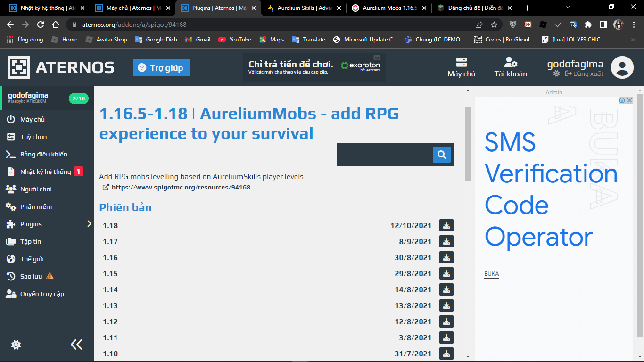This screenshot has height=362, width=644.
Task: Open the sidebar settings gear icon
Action: click(x=16, y=345)
